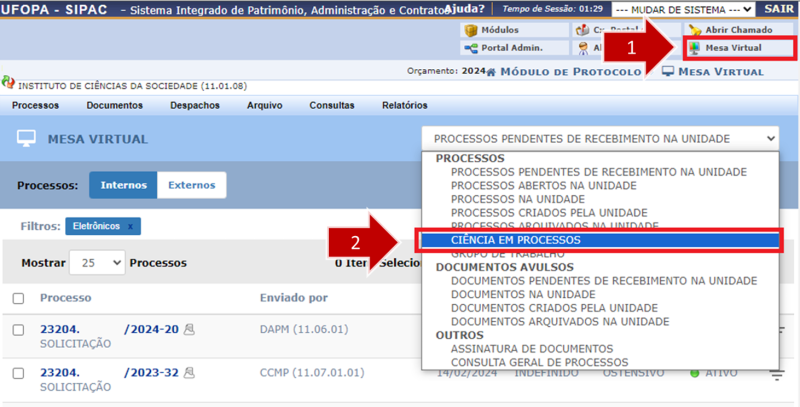Choose Processos Criados pela Unidade option
Screen dimensions: 800x407
(549, 213)
